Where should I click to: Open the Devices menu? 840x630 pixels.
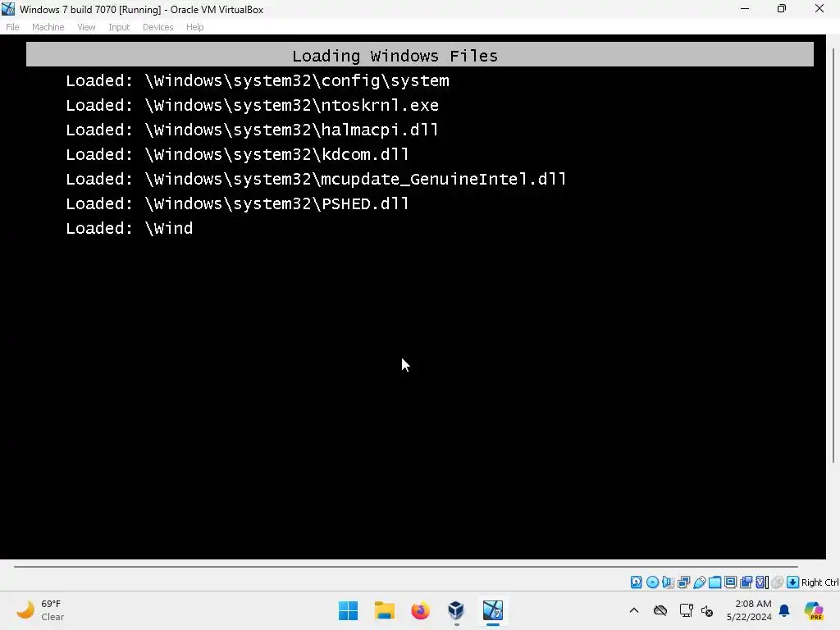tap(158, 27)
